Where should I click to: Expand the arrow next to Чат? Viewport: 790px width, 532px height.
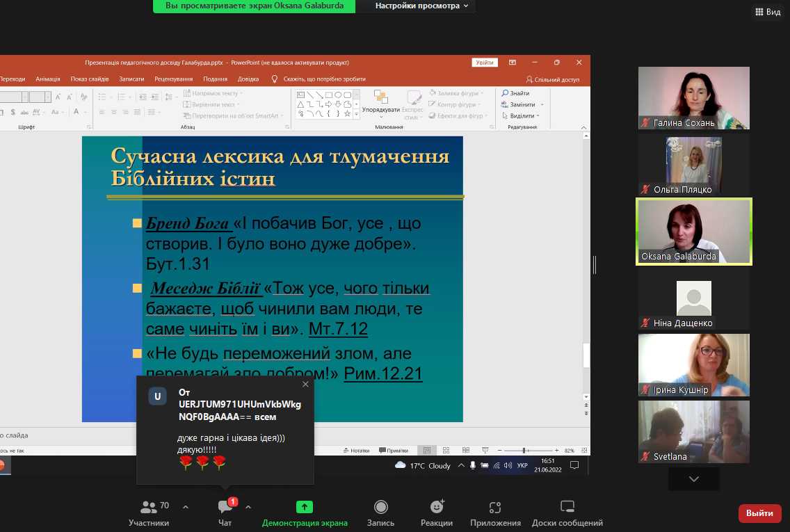click(248, 507)
